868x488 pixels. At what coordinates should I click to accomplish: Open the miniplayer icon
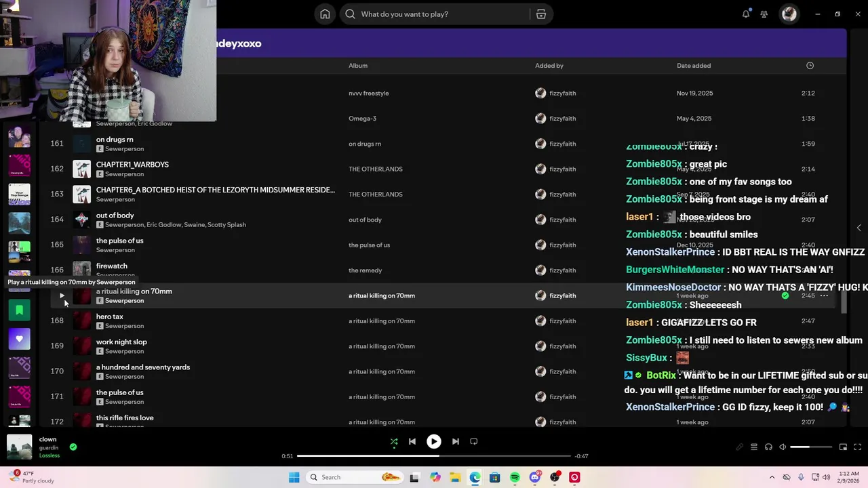tap(844, 447)
